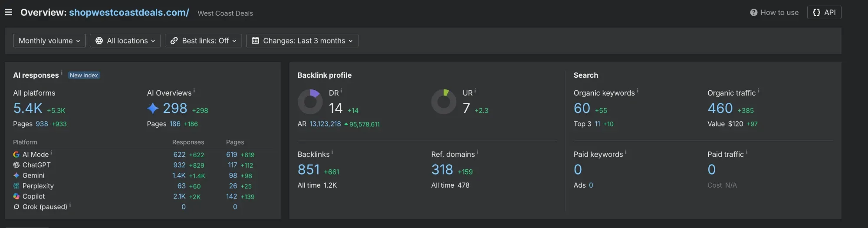The height and width of the screenshot is (228, 868).
Task: Open the Monthly volume dropdown
Action: 49,40
